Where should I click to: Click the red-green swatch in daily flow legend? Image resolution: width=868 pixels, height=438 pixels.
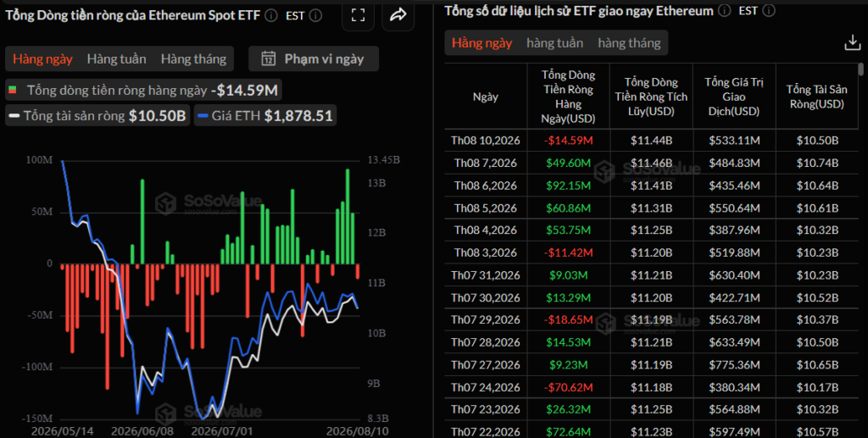[13, 90]
